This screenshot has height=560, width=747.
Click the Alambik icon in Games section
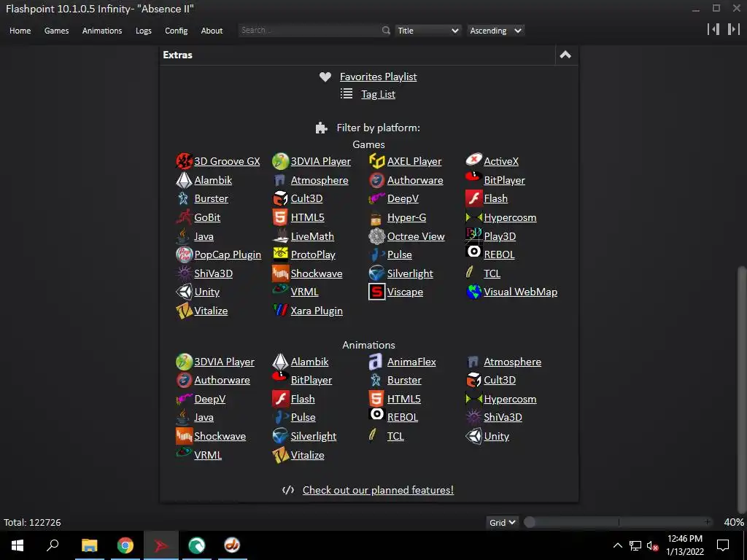click(x=184, y=180)
